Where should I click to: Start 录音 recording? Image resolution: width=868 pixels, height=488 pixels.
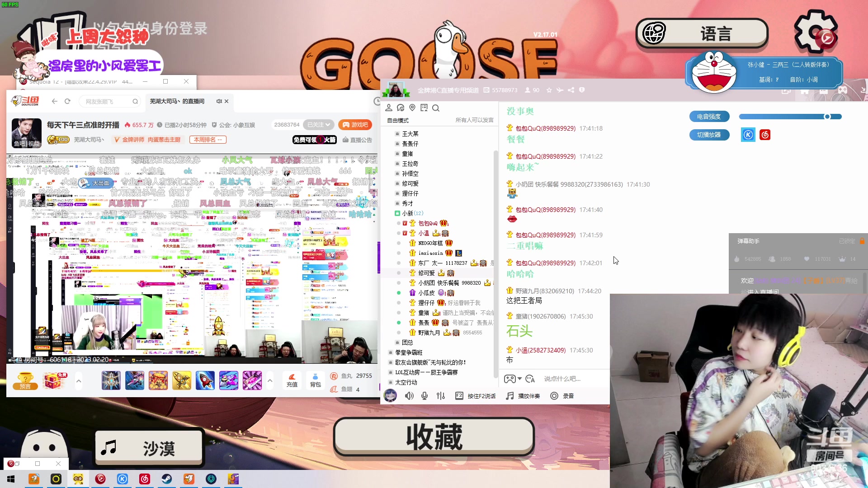click(x=562, y=396)
